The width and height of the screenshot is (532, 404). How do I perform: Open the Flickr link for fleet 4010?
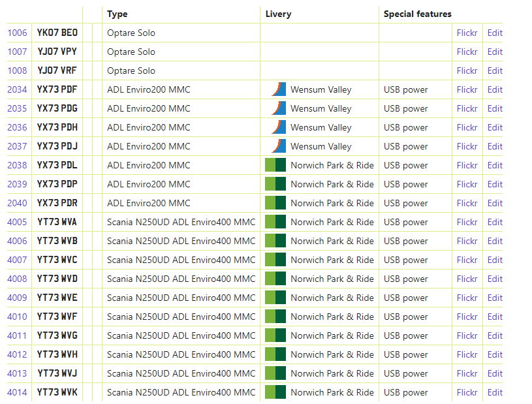[x=467, y=317]
